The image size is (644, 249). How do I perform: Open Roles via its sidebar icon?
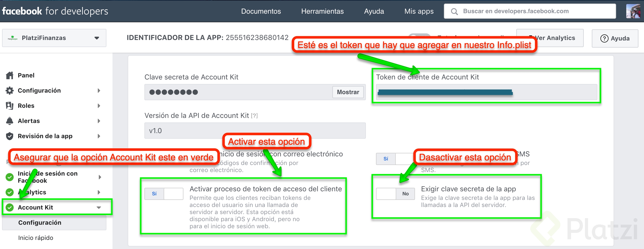pos(9,106)
